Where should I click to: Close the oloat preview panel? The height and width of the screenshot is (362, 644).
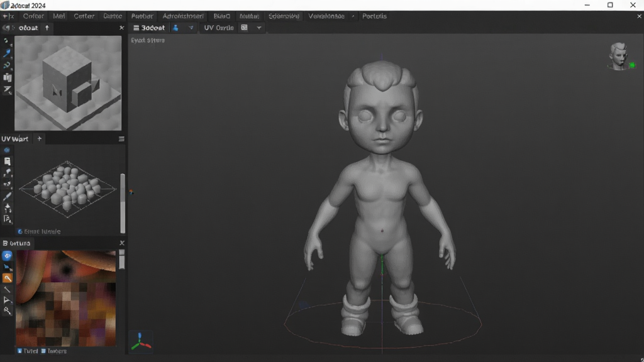(121, 28)
